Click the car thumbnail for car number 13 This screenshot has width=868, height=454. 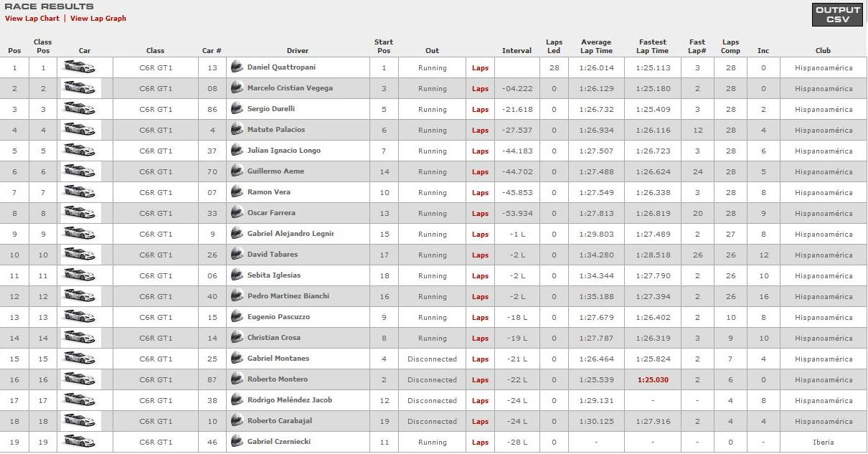click(x=80, y=67)
